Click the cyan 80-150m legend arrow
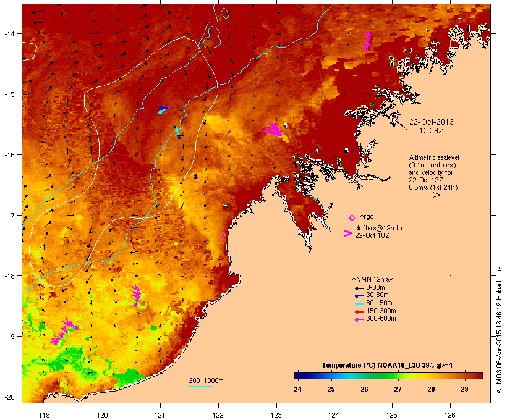 (359, 304)
